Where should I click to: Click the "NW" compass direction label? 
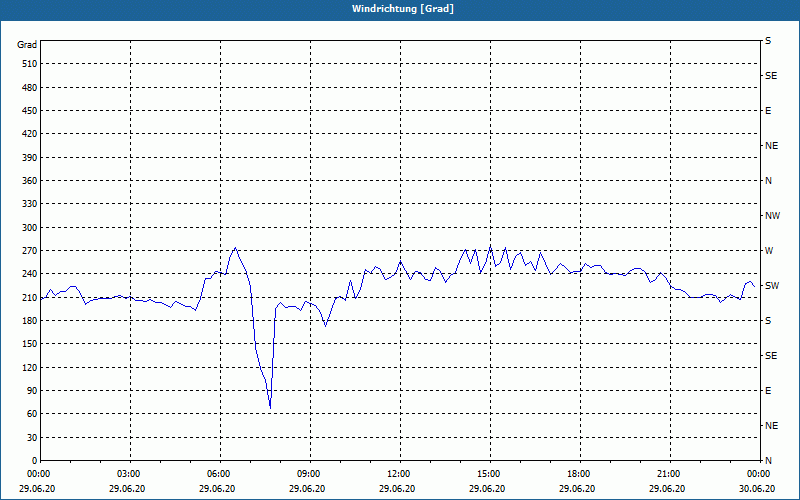pyautogui.click(x=772, y=216)
